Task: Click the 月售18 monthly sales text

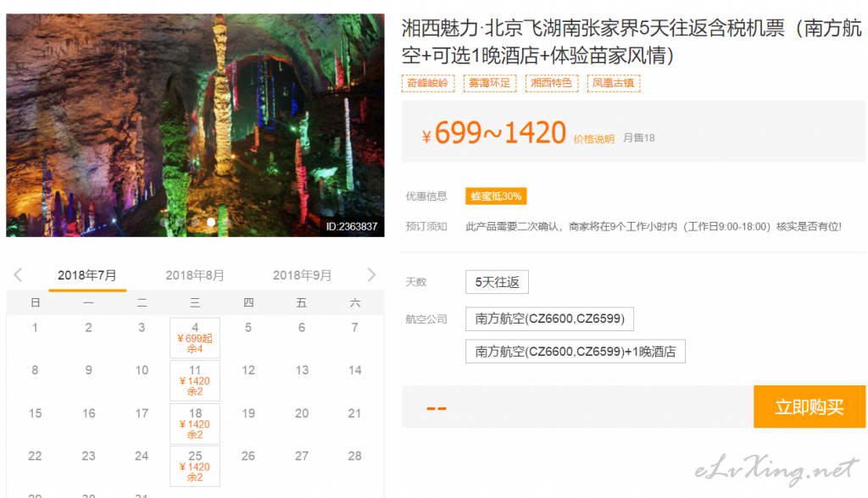Action: point(639,138)
